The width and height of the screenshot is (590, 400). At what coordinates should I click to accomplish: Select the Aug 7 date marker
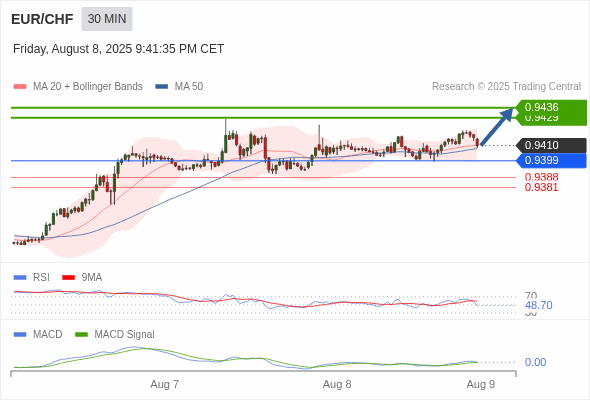164,385
